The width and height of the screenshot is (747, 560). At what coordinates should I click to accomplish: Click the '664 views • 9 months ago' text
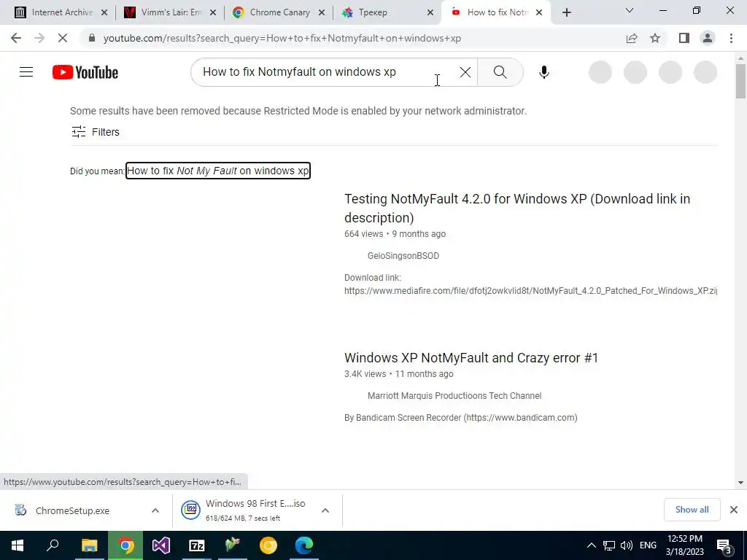pos(395,234)
